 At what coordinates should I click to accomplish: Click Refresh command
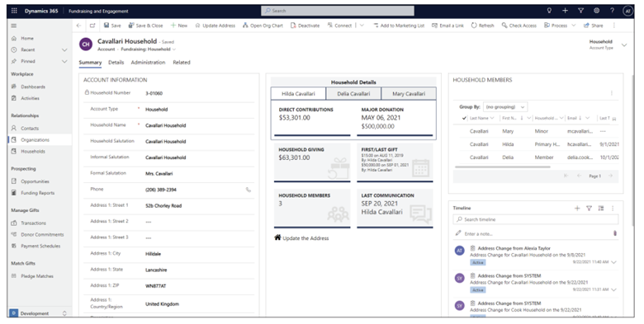point(483,26)
